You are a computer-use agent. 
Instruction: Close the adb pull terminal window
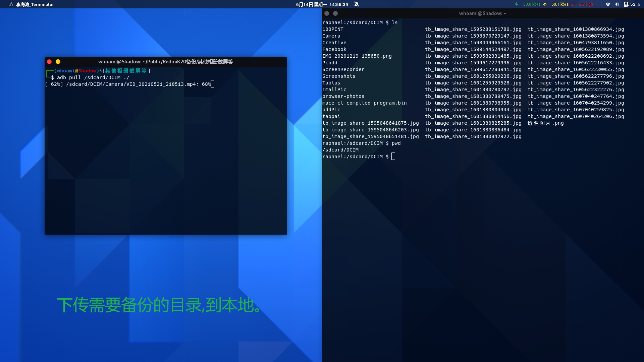[x=49, y=62]
